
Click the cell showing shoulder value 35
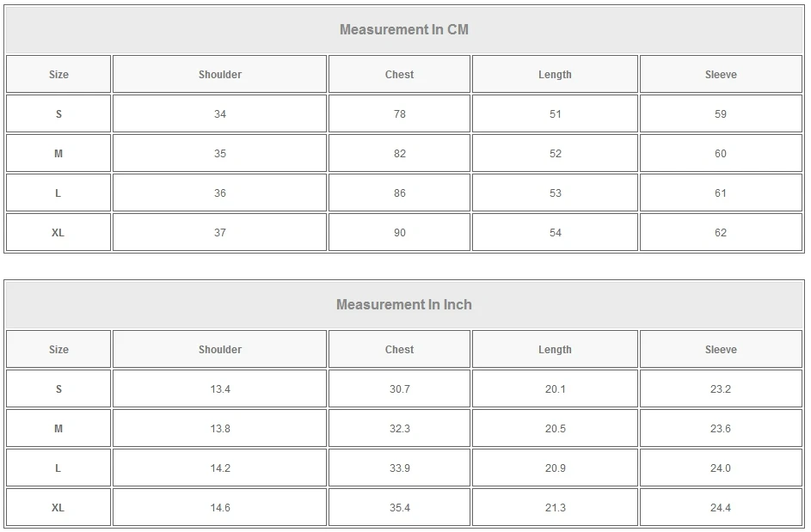click(x=220, y=154)
